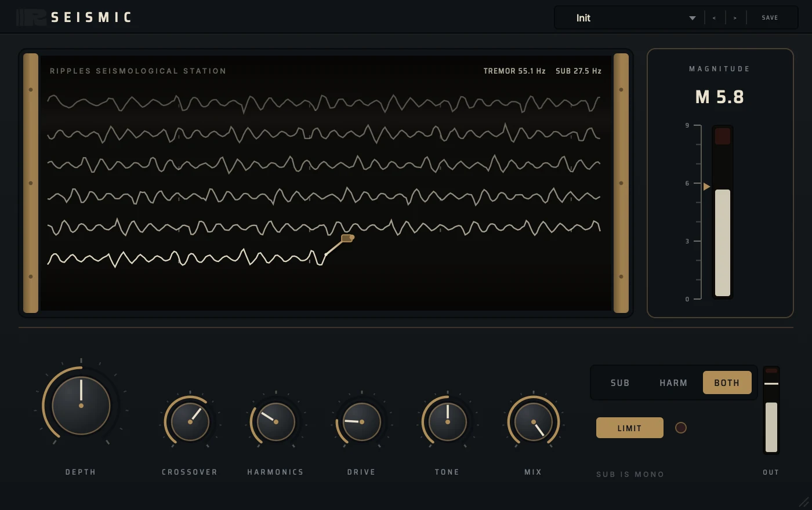The width and height of the screenshot is (812, 510).
Task: Click the CROSSOVER label
Action: tap(190, 472)
